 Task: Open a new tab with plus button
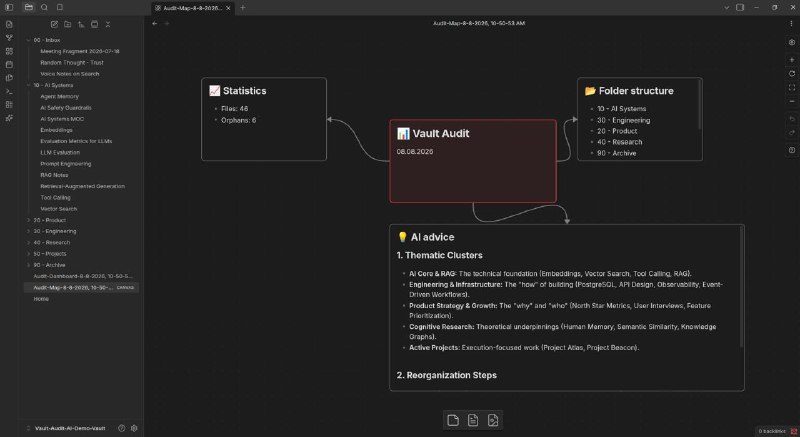[x=243, y=8]
